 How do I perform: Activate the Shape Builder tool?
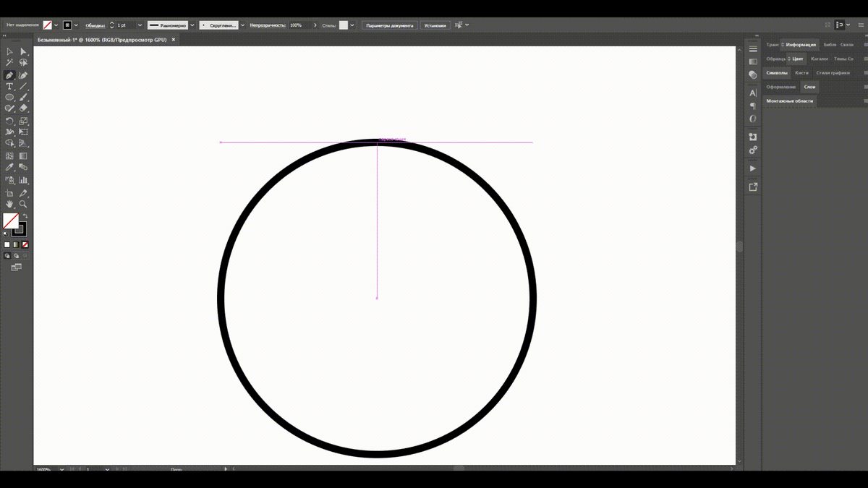point(9,143)
